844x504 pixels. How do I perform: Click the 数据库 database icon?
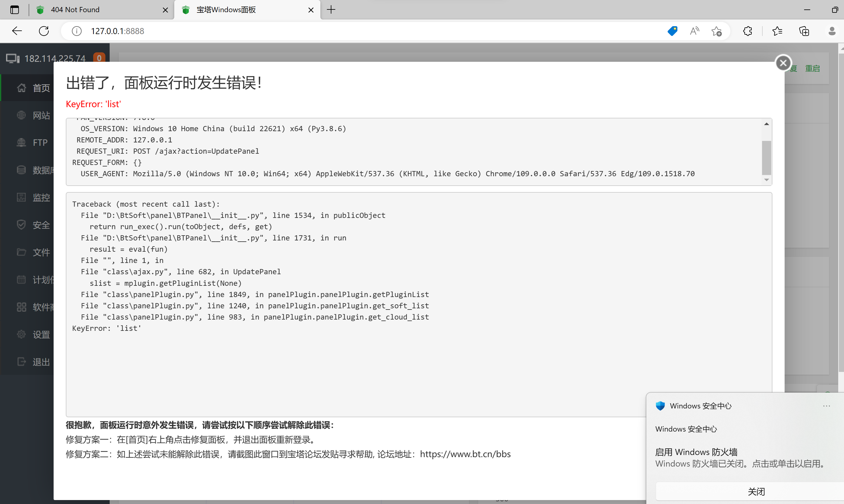(21, 170)
